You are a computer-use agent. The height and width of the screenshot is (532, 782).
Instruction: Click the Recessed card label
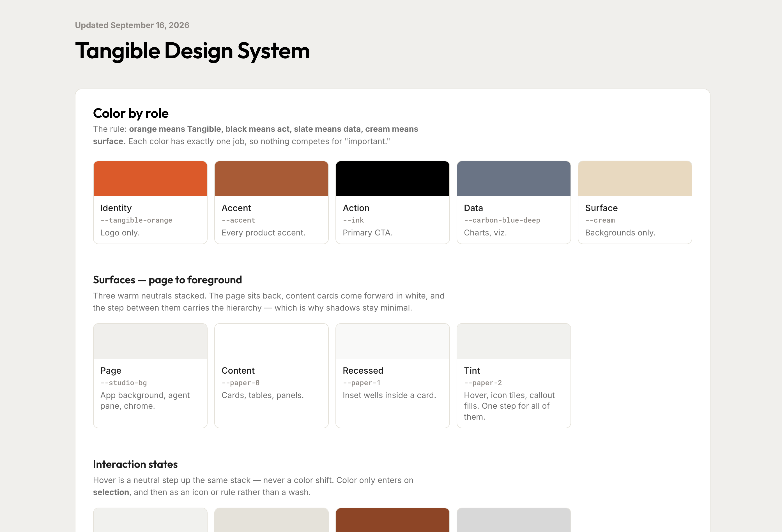[x=363, y=371]
